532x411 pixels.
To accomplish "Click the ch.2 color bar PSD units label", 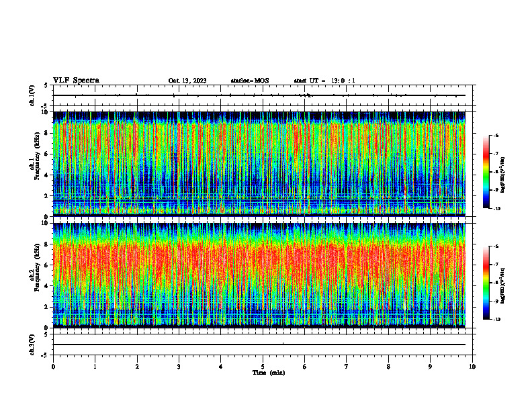I will pos(502,286).
